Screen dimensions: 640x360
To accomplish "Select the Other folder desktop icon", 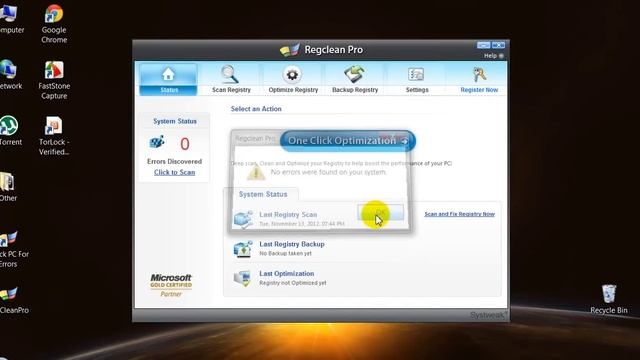I will pyautogui.click(x=8, y=187).
